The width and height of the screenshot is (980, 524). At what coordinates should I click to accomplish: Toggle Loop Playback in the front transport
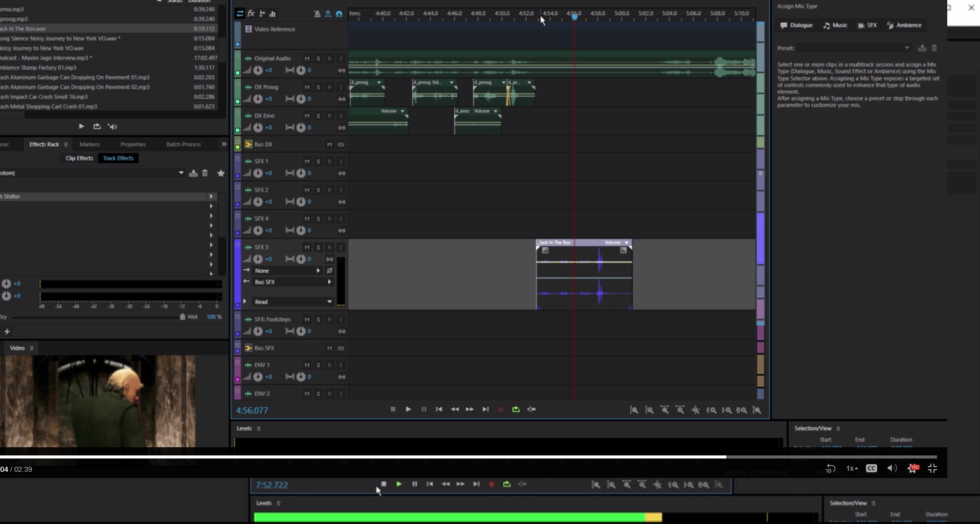point(516,409)
